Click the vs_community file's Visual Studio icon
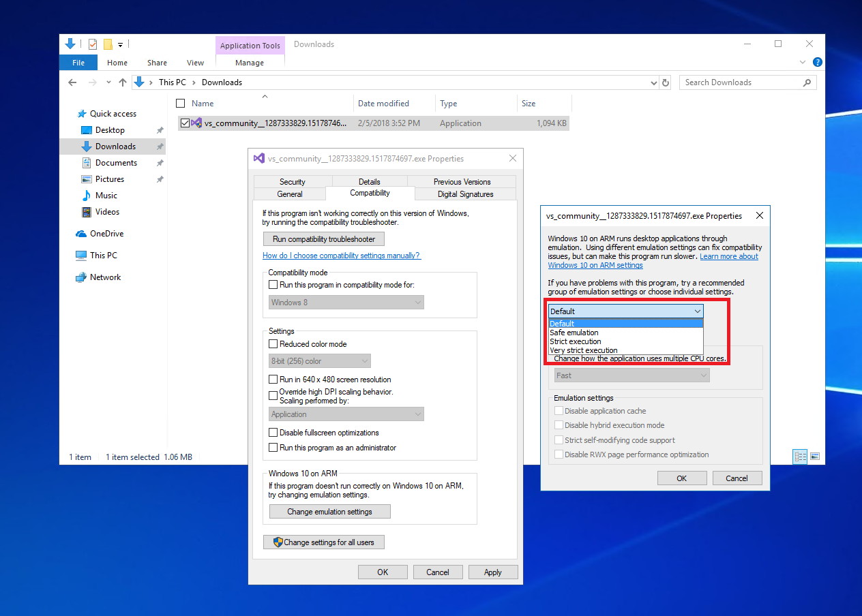 point(196,123)
